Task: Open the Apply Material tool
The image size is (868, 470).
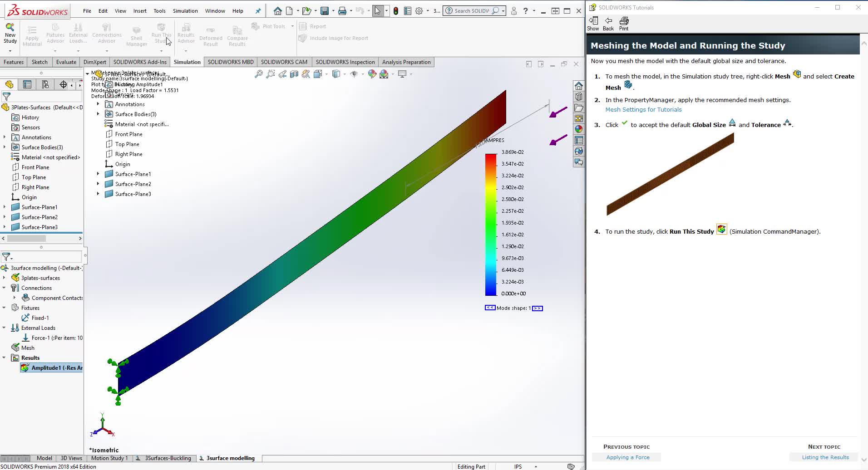Action: pyautogui.click(x=32, y=34)
